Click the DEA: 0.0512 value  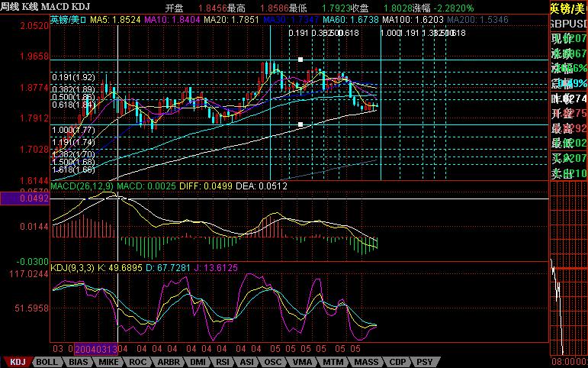262,186
